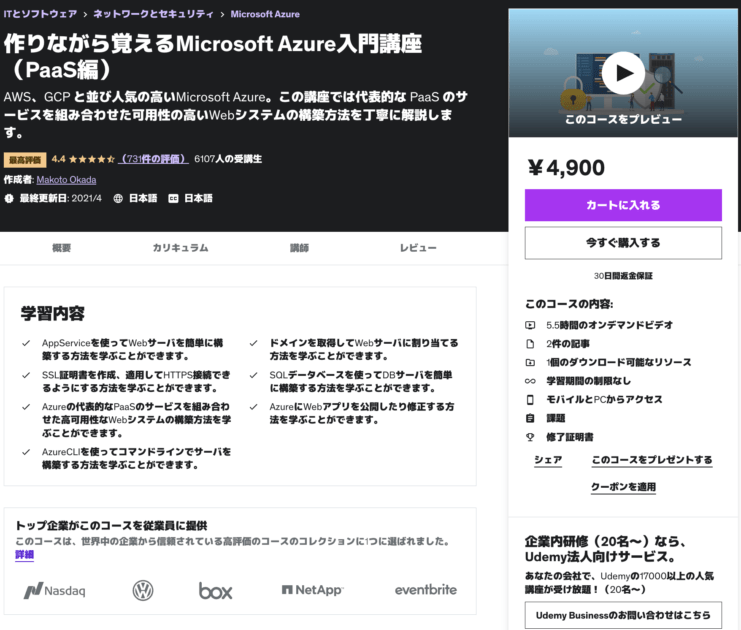Click the 1個のダウンロード可能なリソース text
This screenshot has width=741, height=630.
[619, 362]
